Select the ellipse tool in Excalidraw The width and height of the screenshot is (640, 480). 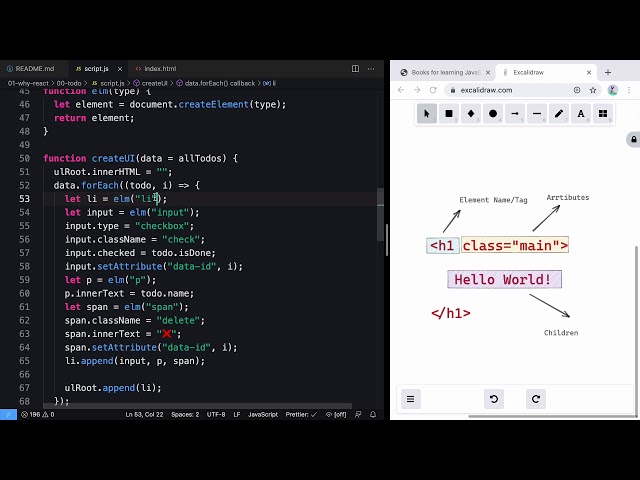click(x=493, y=114)
